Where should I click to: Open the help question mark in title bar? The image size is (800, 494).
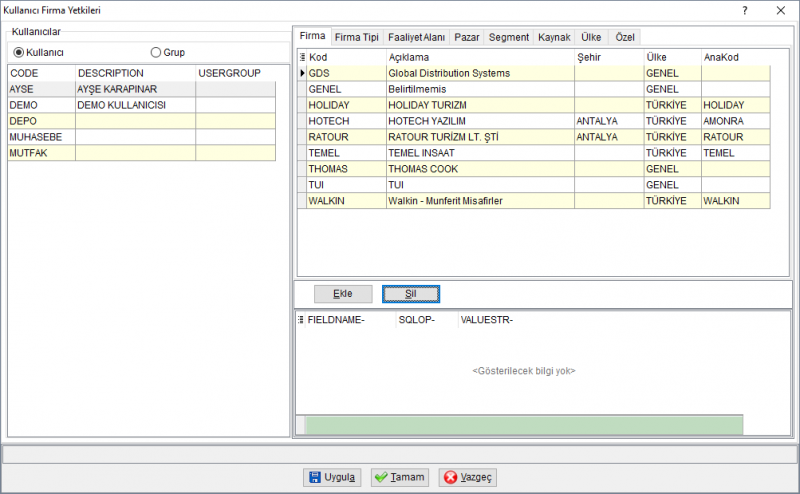(x=745, y=10)
